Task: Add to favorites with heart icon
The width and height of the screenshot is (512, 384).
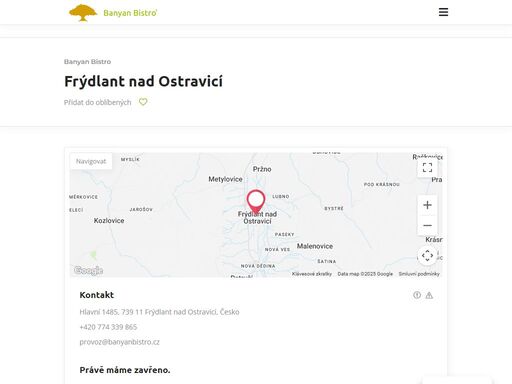Action: (143, 102)
